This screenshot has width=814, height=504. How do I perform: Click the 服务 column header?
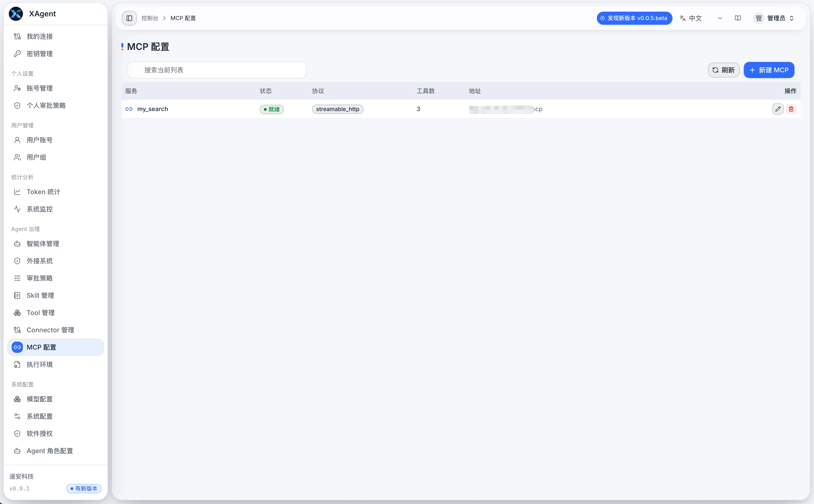coord(131,91)
